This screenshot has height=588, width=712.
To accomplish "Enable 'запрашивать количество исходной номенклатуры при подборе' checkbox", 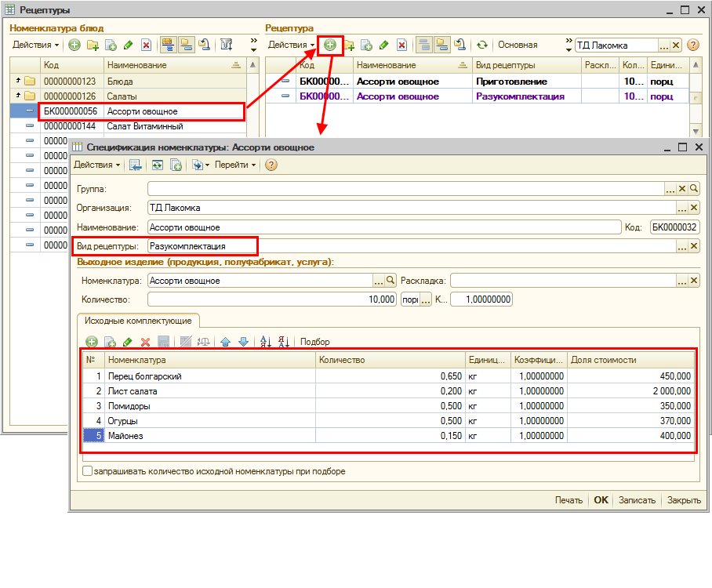I will pyautogui.click(x=88, y=472).
